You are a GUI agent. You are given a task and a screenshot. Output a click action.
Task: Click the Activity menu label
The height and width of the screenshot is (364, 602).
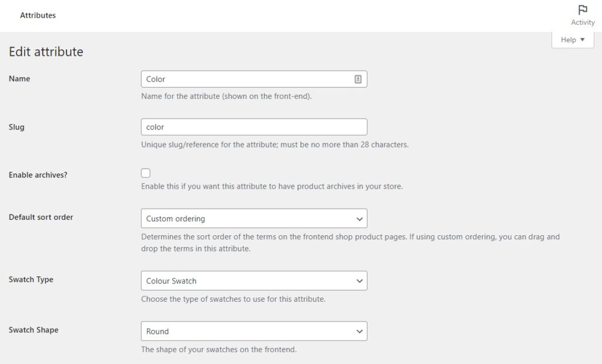coord(583,22)
